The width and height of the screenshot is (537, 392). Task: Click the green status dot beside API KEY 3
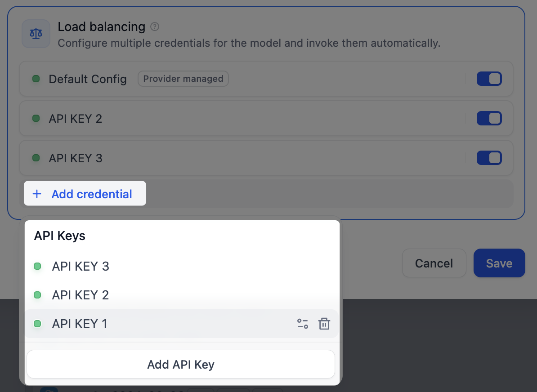(36, 158)
